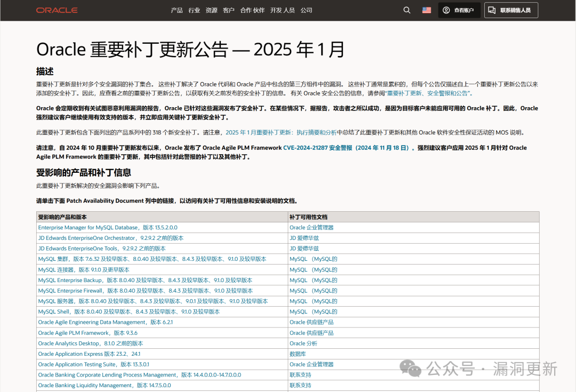Click the 受影响的产品和补丁信息 heading
576x392 pixels.
(x=83, y=173)
